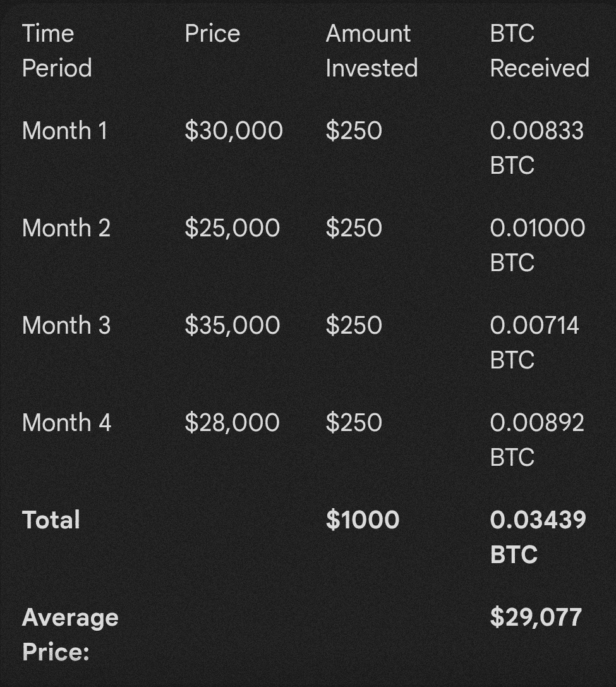Select the Month 4 row label
616x687 pixels.
pyautogui.click(x=66, y=423)
